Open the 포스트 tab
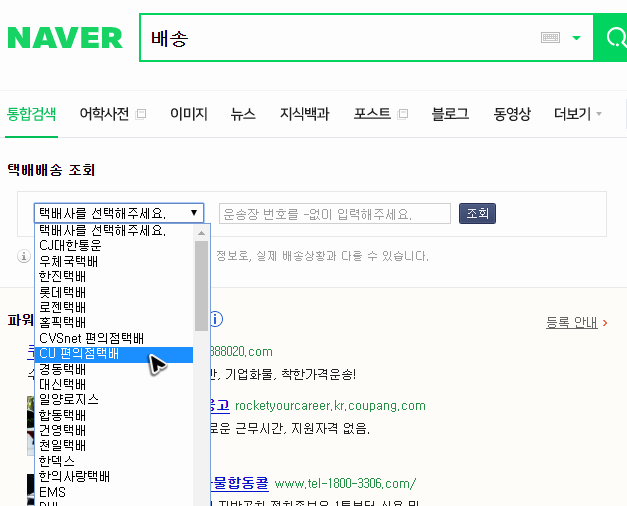 click(372, 114)
